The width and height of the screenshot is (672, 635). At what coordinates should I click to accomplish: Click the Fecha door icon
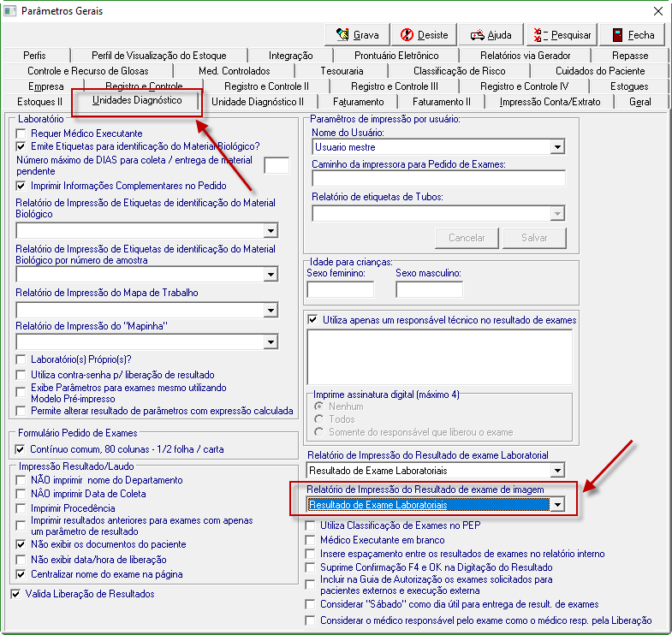pyautogui.click(x=617, y=35)
